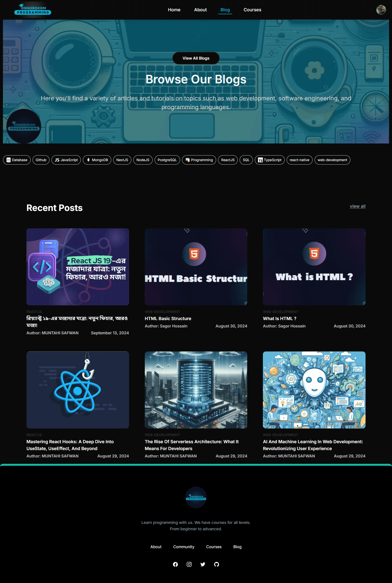This screenshot has height=583, width=392.
Task: Click the circular footer logo
Action: coord(196,497)
